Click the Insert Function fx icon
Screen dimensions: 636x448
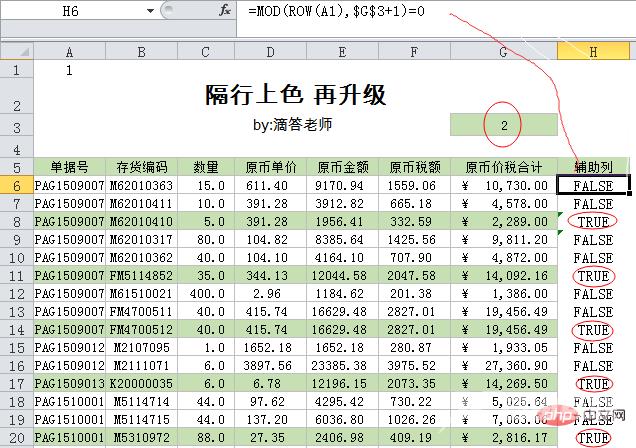point(224,11)
